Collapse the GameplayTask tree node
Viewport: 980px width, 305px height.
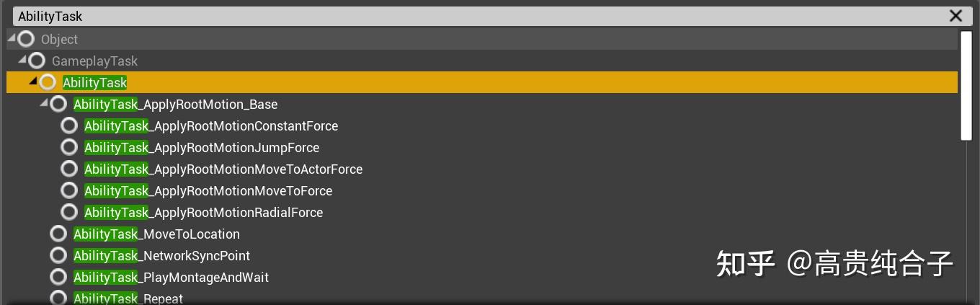(x=22, y=59)
